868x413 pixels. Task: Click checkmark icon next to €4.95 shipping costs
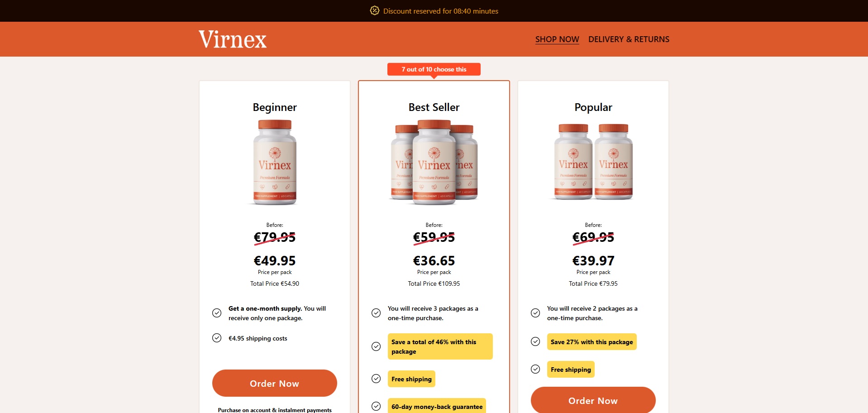coord(217,338)
